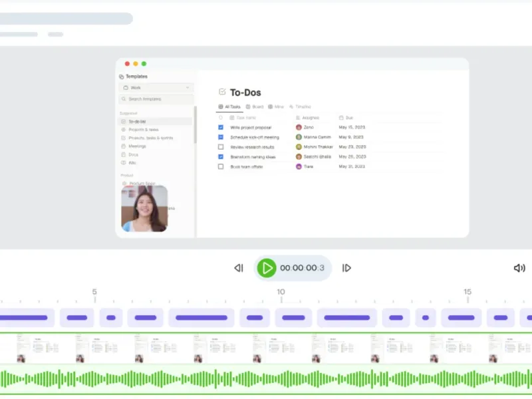Select the purple segment beneath the 10 mark
Viewport: 532px width, 399px height.
pos(293,318)
